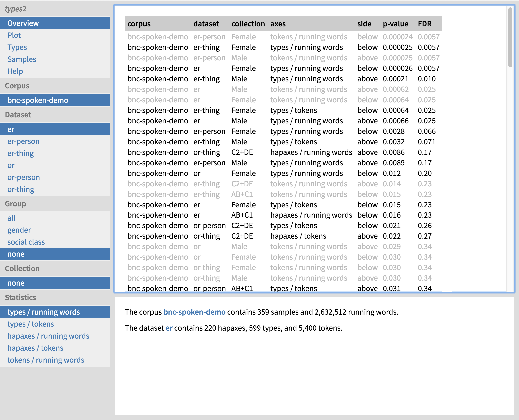Select er-thing Male row with p-value 0.00021
The width and height of the screenshot is (519, 420).
[283, 79]
